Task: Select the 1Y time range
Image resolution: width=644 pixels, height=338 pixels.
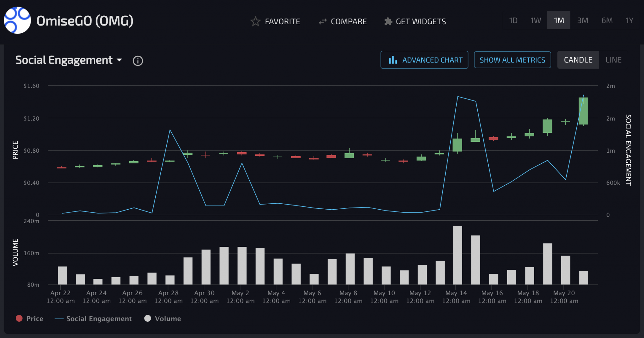Action: [629, 20]
